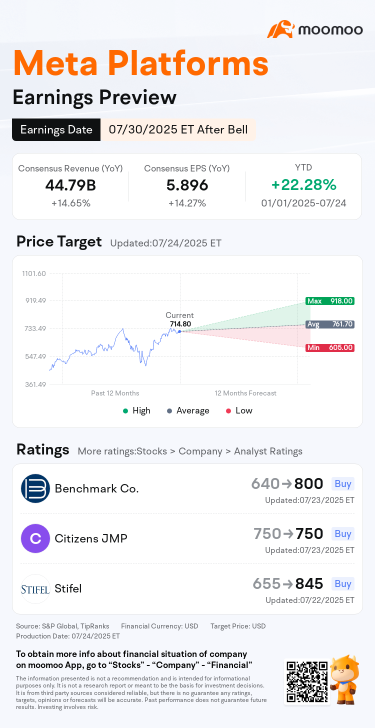Select the Earnings Date label
Screen dimensions: 375x728
coord(57,130)
